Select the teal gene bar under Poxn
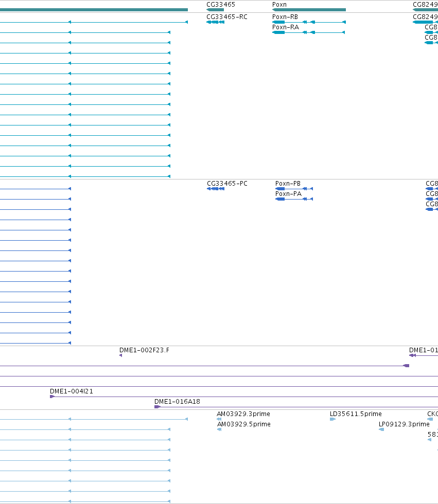Image resolution: width=438 pixels, height=504 pixels. click(309, 10)
